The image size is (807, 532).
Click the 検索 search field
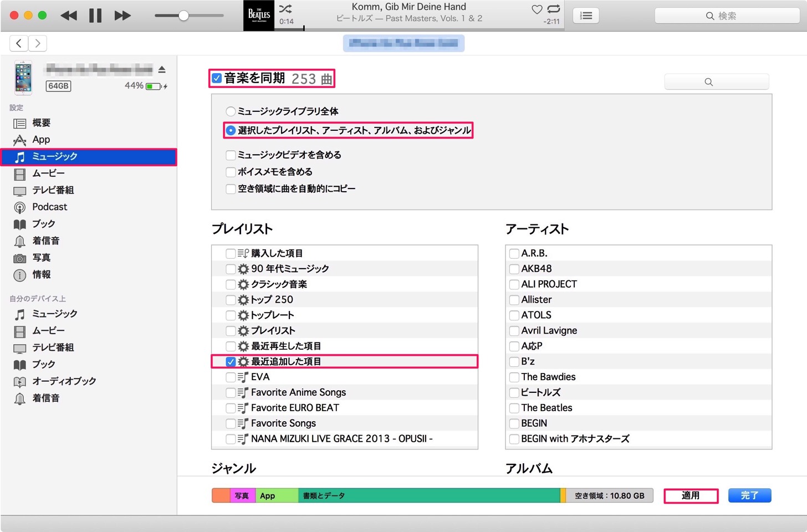point(727,16)
